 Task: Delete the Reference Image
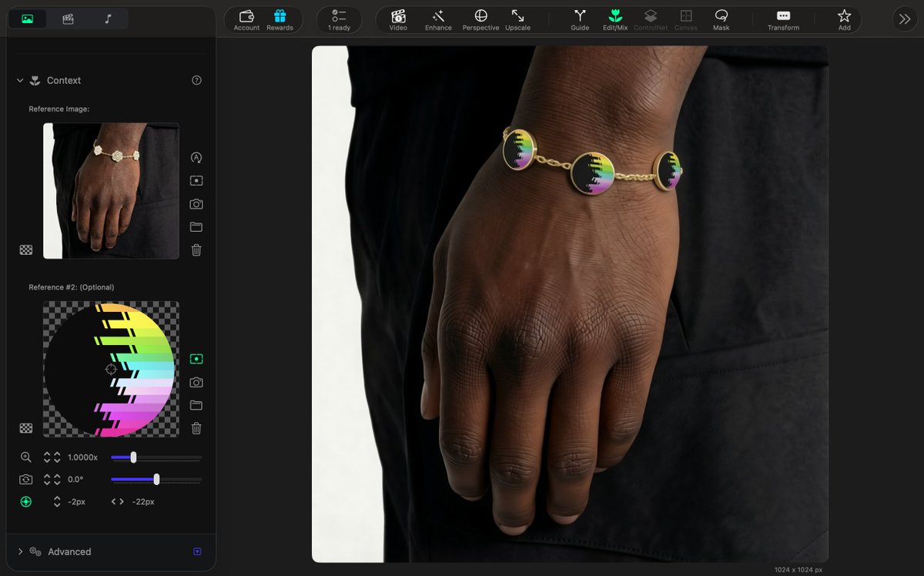point(196,249)
